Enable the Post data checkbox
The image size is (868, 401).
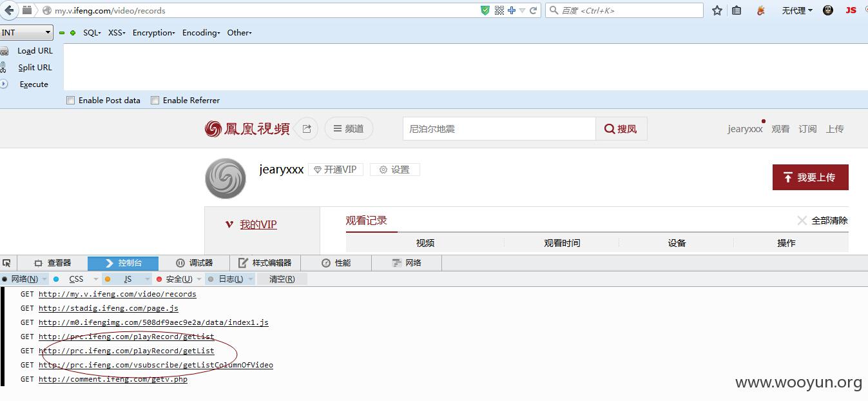[71, 100]
